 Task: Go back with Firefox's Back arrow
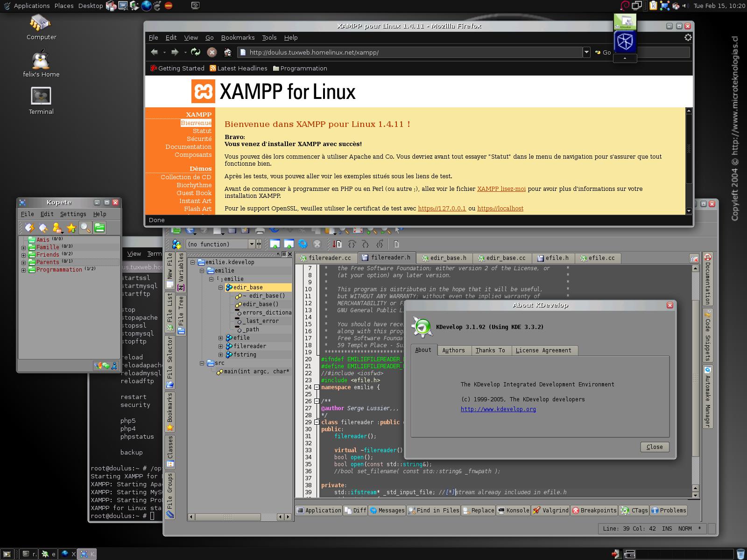[155, 52]
